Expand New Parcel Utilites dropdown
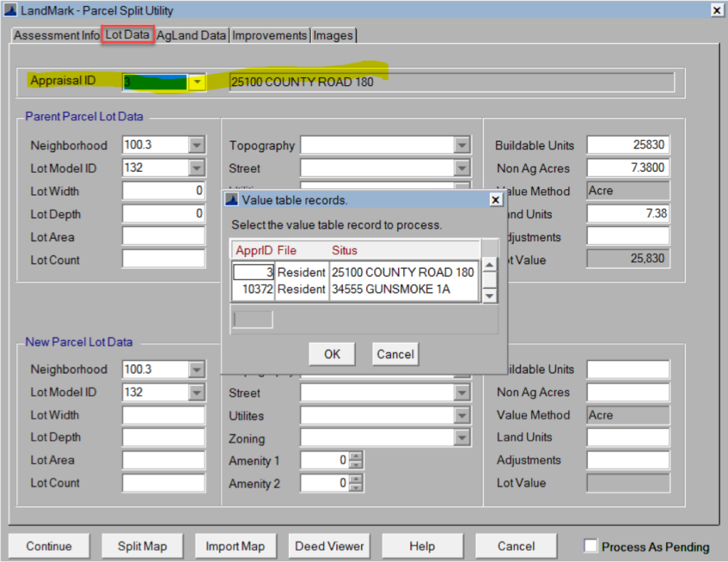Image resolution: width=728 pixels, height=562 pixels. [462, 415]
